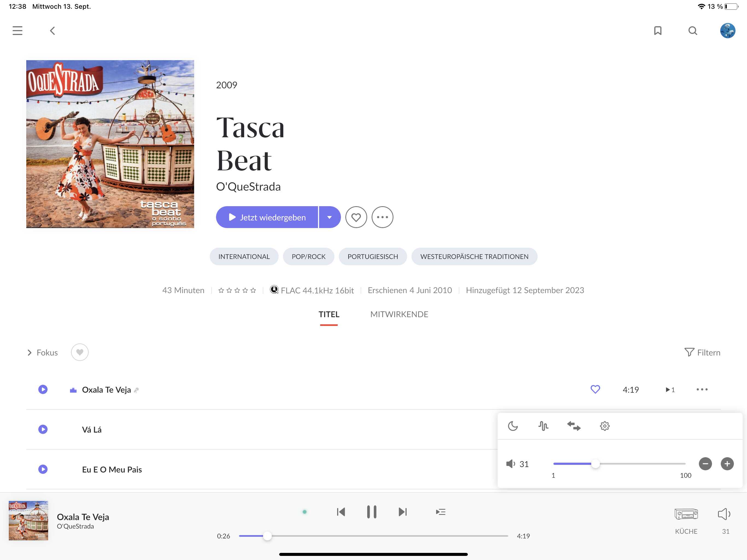
Task: Open album more options ellipsis
Action: [x=382, y=217]
